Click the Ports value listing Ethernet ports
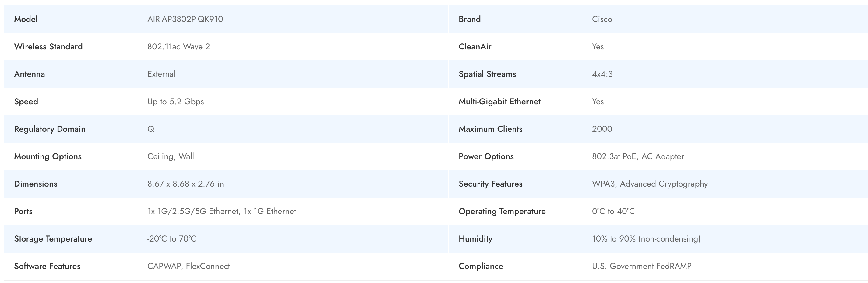The height and width of the screenshot is (283, 868). [221, 212]
